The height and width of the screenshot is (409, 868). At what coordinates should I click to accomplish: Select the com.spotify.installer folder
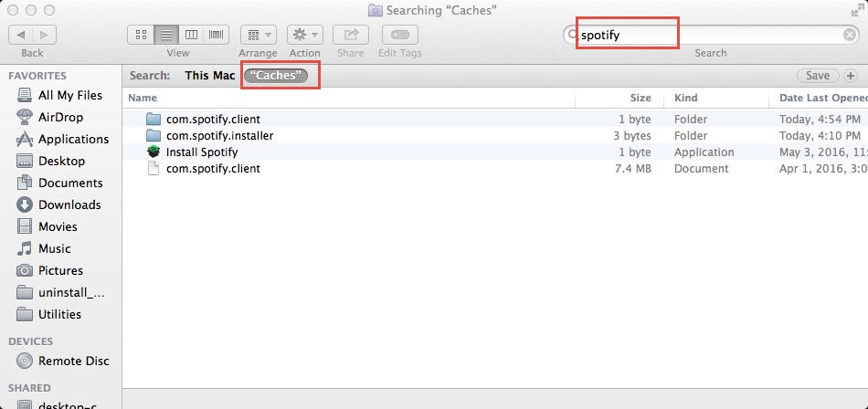tap(495, 136)
